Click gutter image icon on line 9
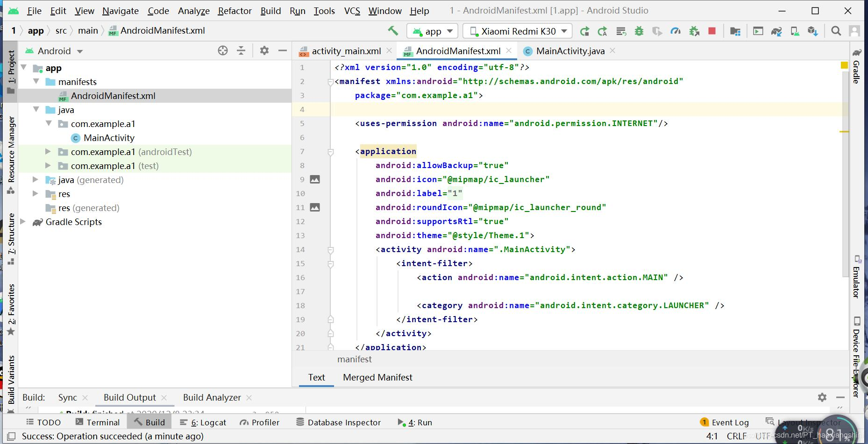This screenshot has height=444, width=868. 315,179
